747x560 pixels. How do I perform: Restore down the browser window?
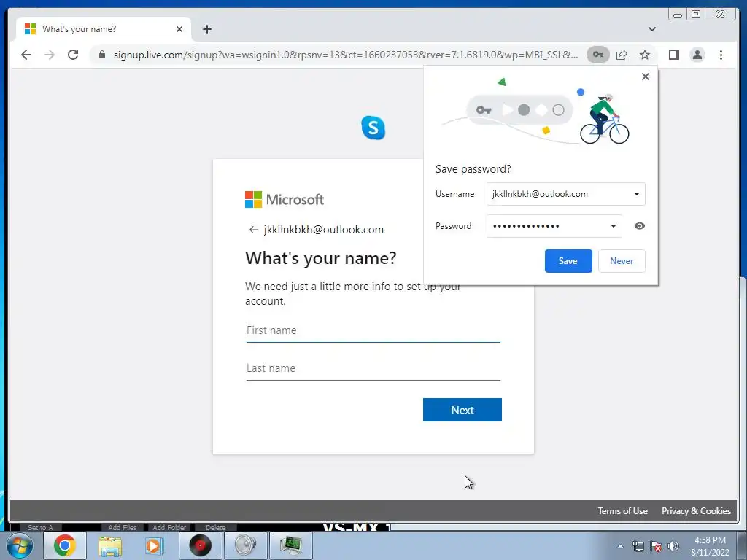(x=695, y=14)
